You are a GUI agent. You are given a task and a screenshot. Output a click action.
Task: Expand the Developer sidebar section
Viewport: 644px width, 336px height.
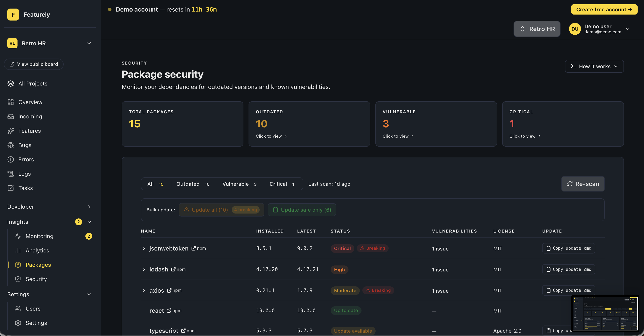click(89, 207)
